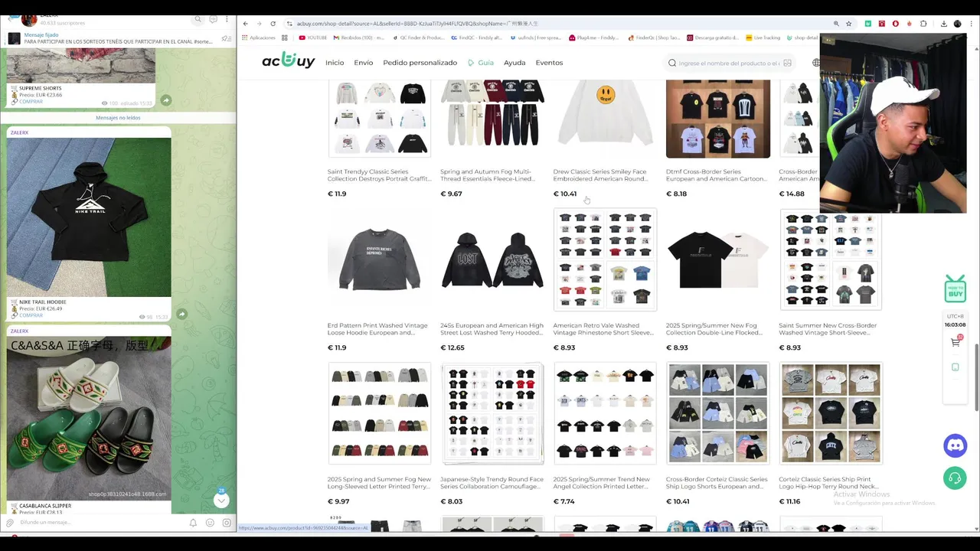
Task: Open the YOUTUBE bookmark
Action: coord(313,37)
